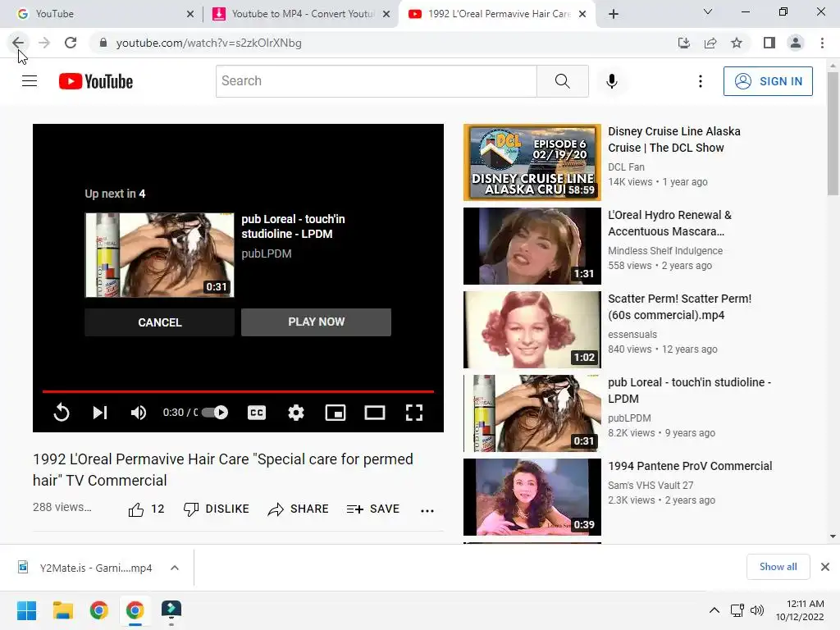Toggle closed captions (CC)

pos(257,412)
